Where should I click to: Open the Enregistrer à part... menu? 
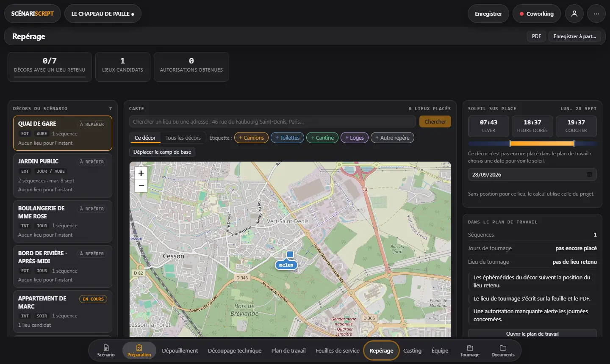[x=574, y=36]
